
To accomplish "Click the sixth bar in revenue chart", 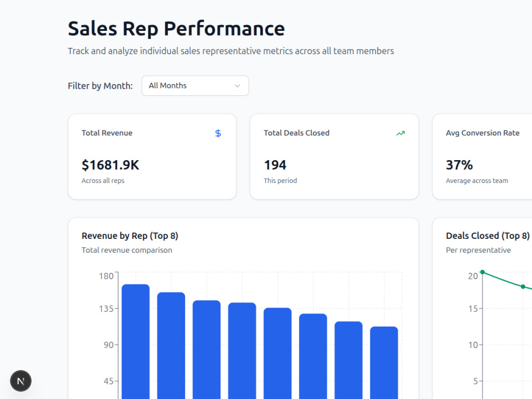I will 313,356.
